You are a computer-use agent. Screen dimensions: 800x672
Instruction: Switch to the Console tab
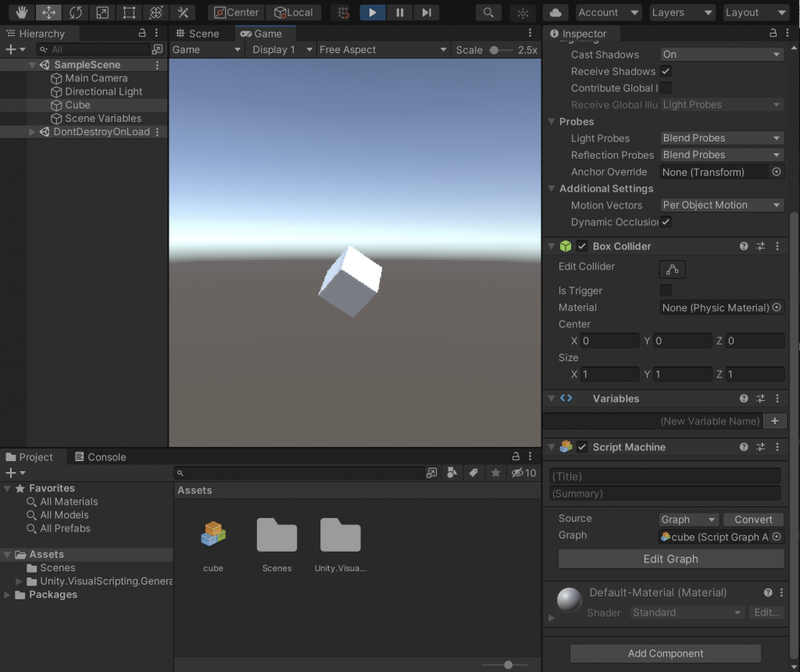click(x=100, y=456)
